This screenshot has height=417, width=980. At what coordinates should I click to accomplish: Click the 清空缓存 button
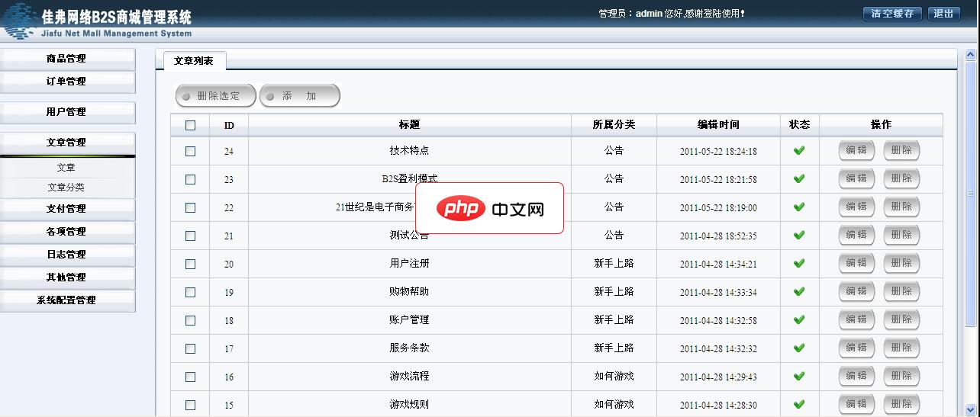click(x=892, y=14)
